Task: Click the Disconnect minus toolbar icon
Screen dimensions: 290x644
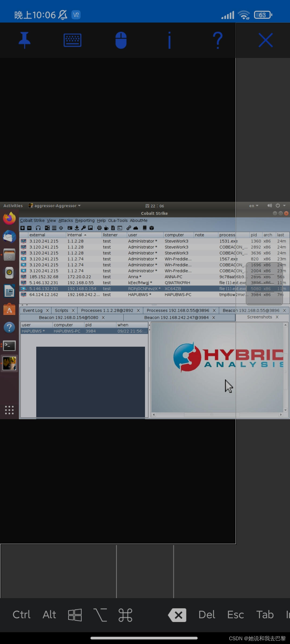Action: 29,228
